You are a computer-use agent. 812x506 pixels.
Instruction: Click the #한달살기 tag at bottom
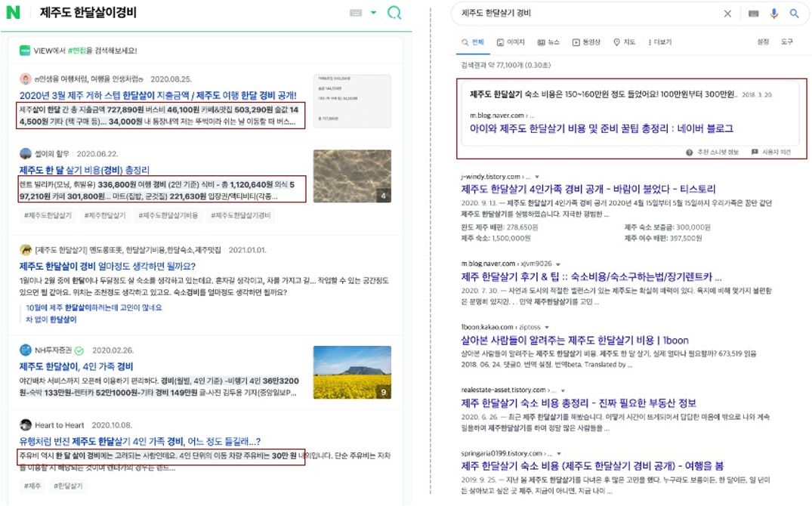point(68,486)
